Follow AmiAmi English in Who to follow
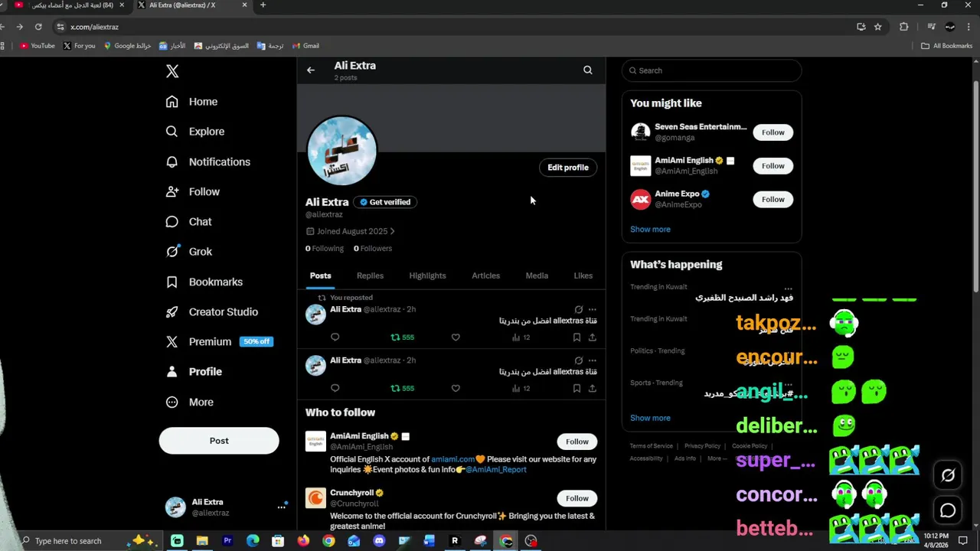This screenshot has height=551, width=980. [x=577, y=442]
